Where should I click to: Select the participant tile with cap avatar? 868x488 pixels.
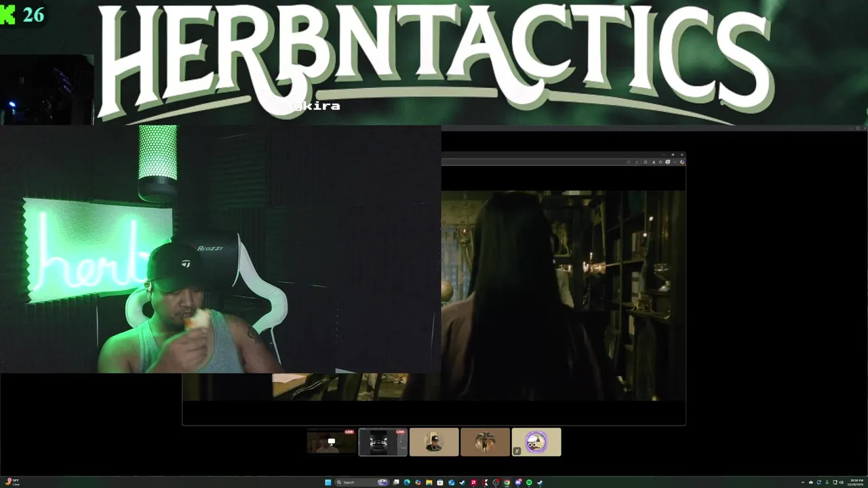[x=434, y=442]
